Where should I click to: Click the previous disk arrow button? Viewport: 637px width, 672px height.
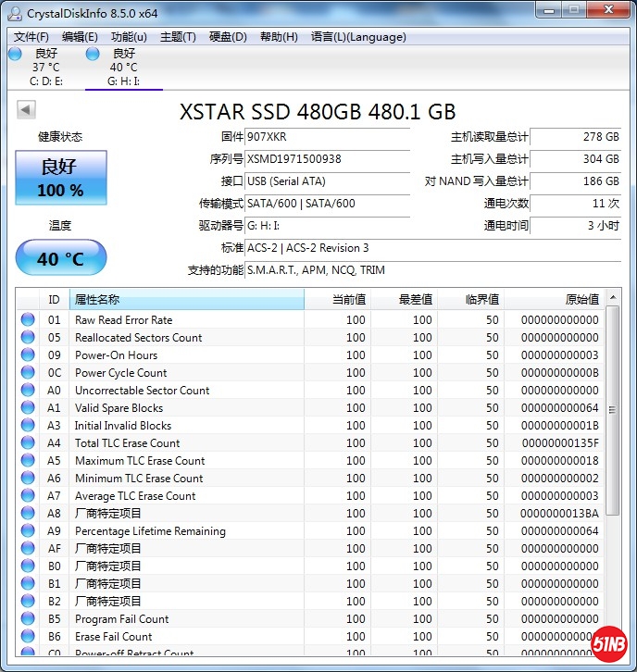[26, 110]
